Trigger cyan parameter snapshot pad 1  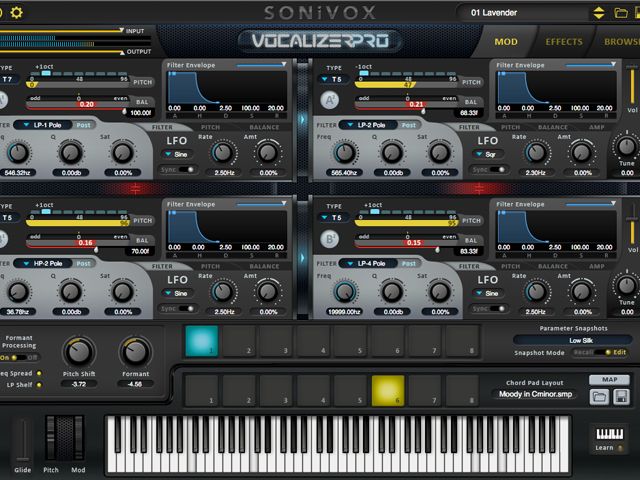tap(202, 341)
